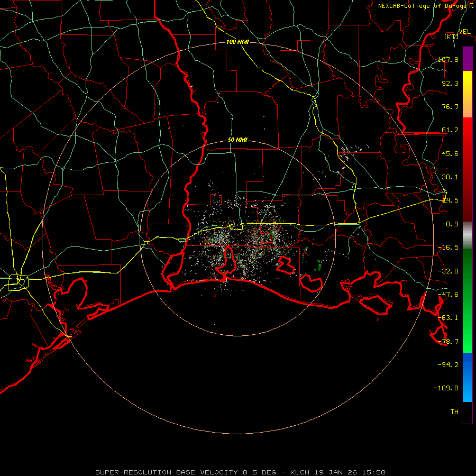Click the 45.6 velocity scale value

pos(450,153)
